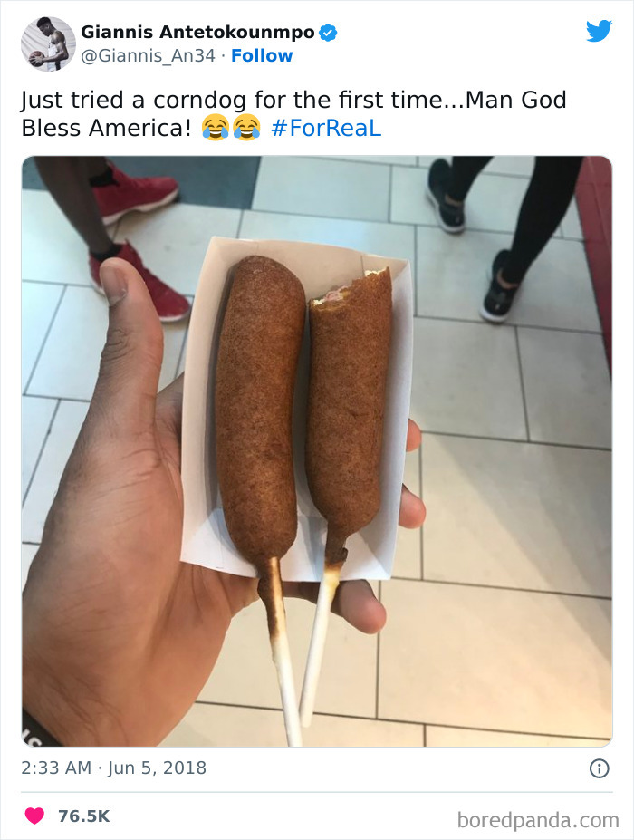Click the Twitter bird icon

pos(600,31)
